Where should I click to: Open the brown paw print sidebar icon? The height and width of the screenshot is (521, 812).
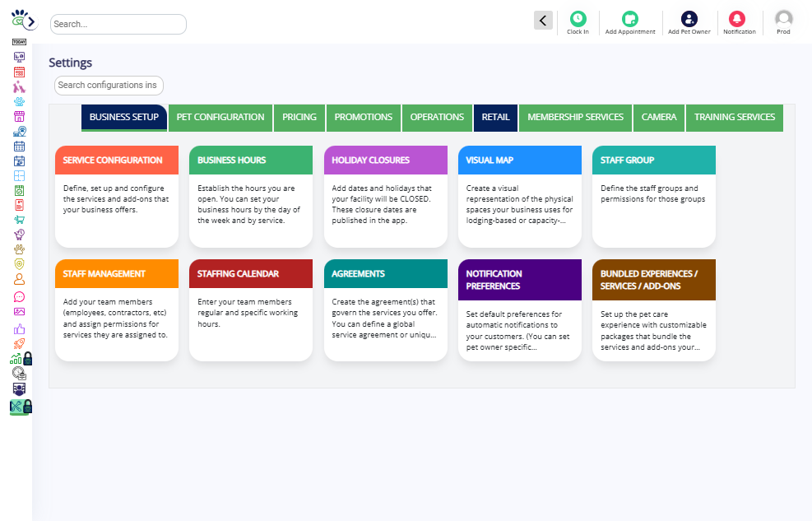19,249
